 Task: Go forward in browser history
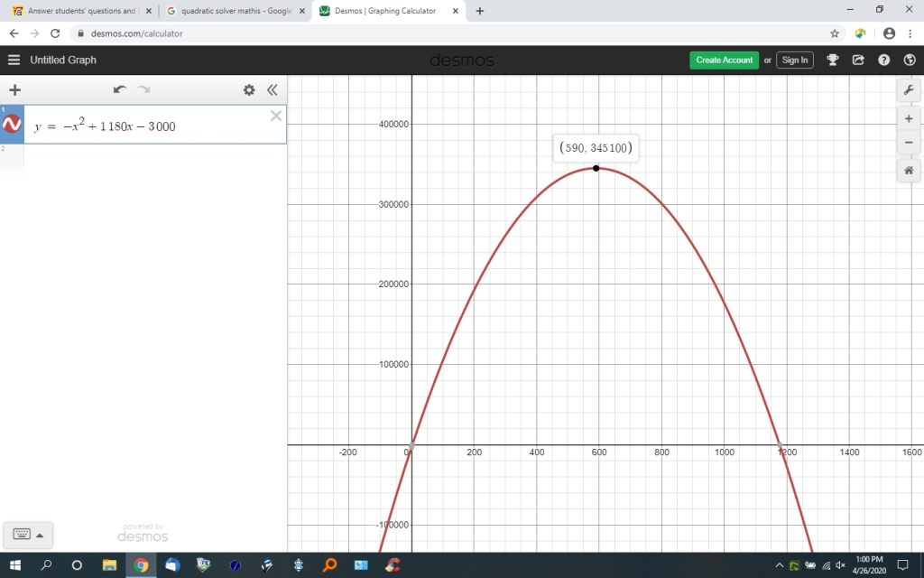click(x=35, y=33)
